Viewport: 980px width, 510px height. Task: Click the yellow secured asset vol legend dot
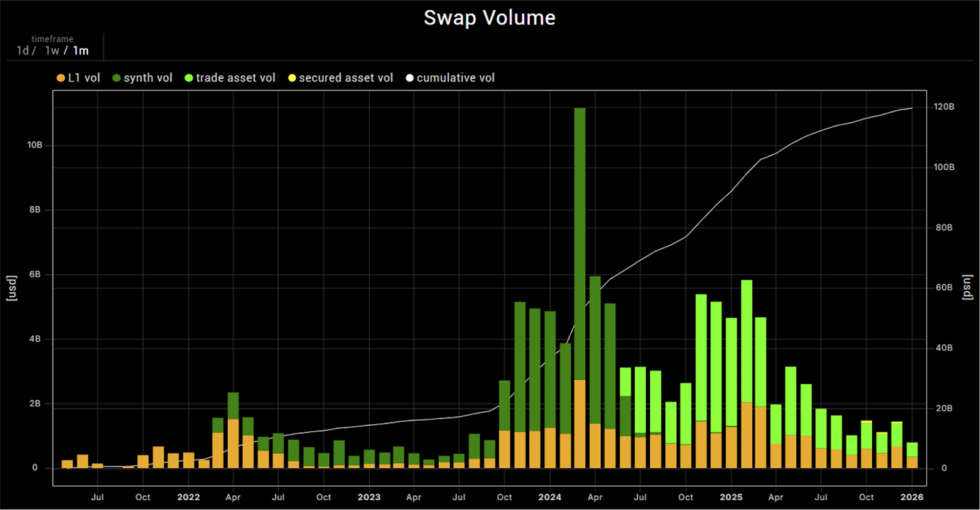point(292,78)
